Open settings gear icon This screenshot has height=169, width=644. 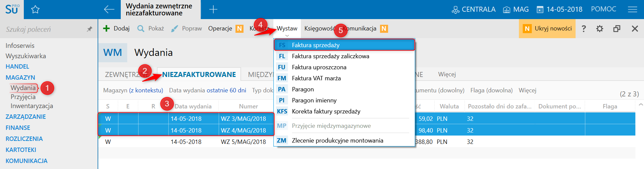(600, 28)
